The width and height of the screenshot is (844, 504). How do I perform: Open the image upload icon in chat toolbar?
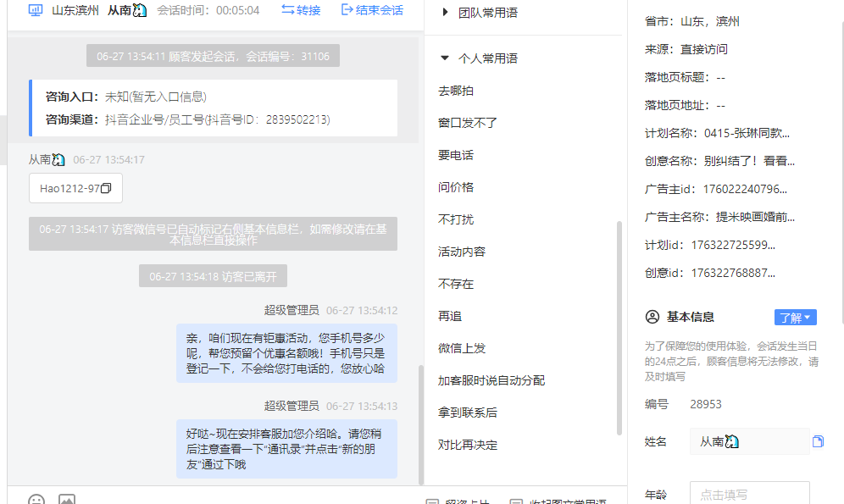(x=67, y=500)
